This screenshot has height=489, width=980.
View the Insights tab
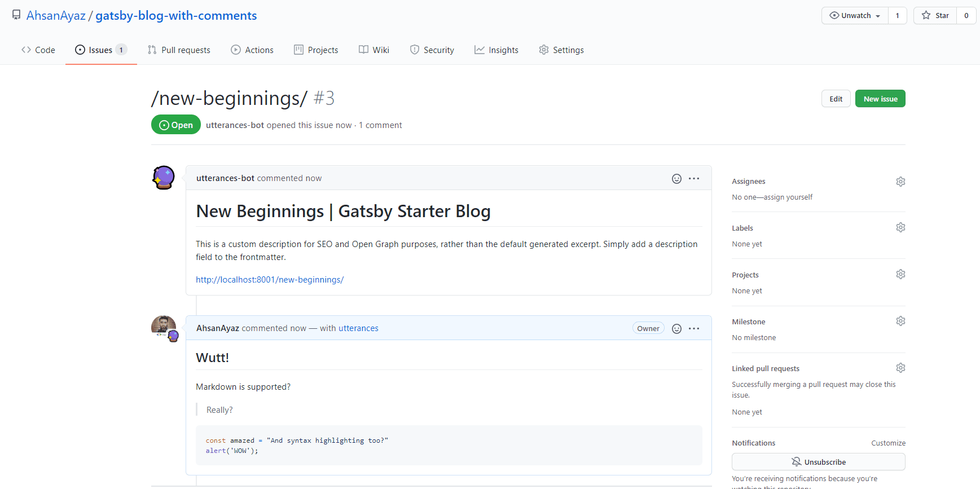[x=496, y=50]
